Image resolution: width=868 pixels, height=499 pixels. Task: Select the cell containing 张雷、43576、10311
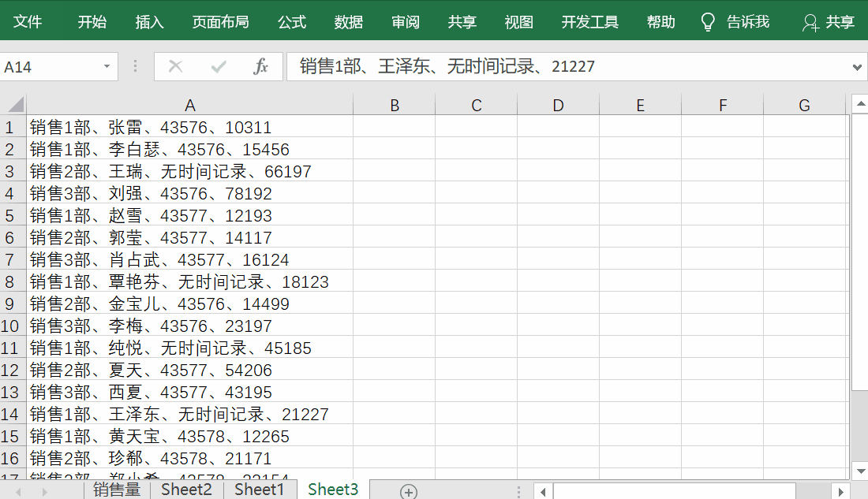pos(190,127)
